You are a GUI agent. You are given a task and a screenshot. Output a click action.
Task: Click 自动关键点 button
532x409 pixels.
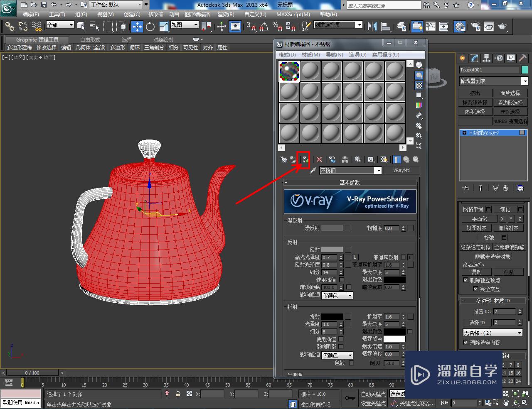pyautogui.click(x=373, y=394)
